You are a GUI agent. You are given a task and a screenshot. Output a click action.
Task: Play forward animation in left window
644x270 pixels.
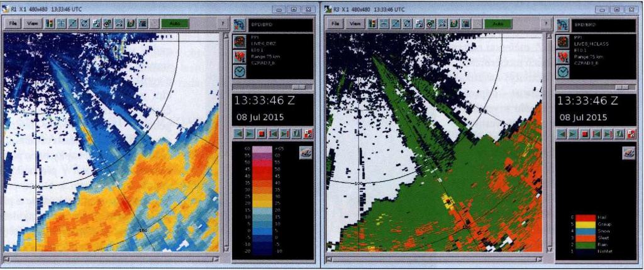click(x=249, y=133)
